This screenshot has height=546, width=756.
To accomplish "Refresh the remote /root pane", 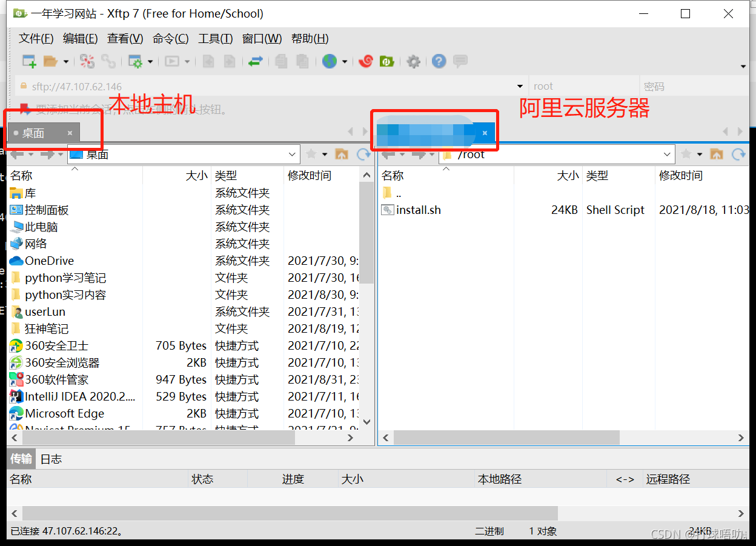I will click(738, 155).
